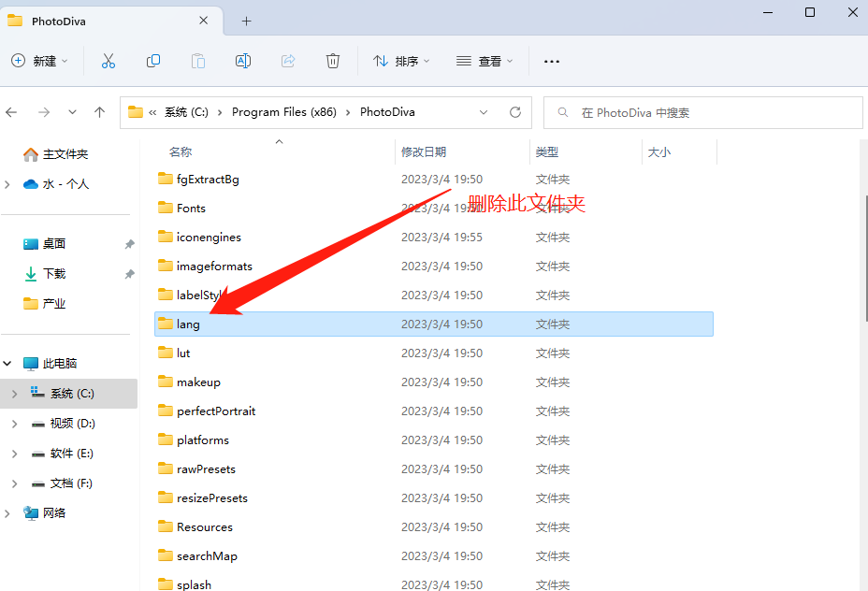Click the searchMap folder icon
Image resolution: width=868 pixels, height=591 pixels.
[165, 555]
